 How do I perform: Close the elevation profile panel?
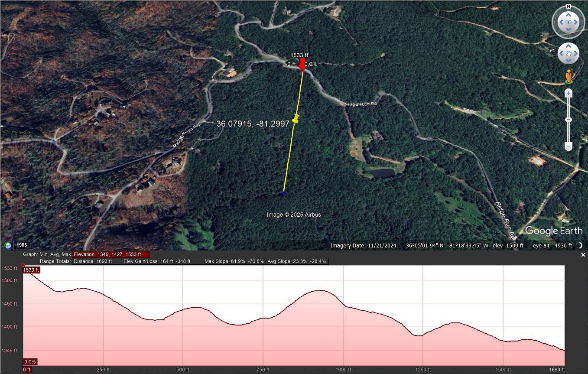pos(583,255)
